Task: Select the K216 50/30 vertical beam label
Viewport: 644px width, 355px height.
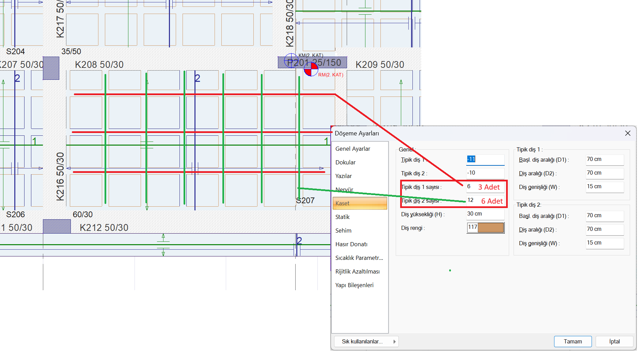Action: (x=60, y=176)
